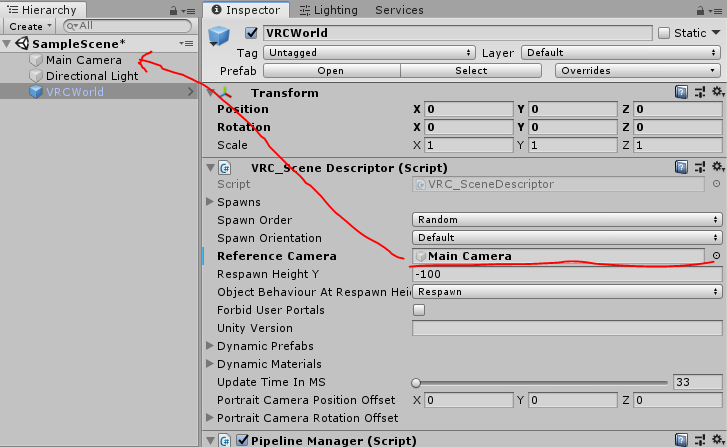Switch to the Services tab
The width and height of the screenshot is (727, 447).
(399, 10)
